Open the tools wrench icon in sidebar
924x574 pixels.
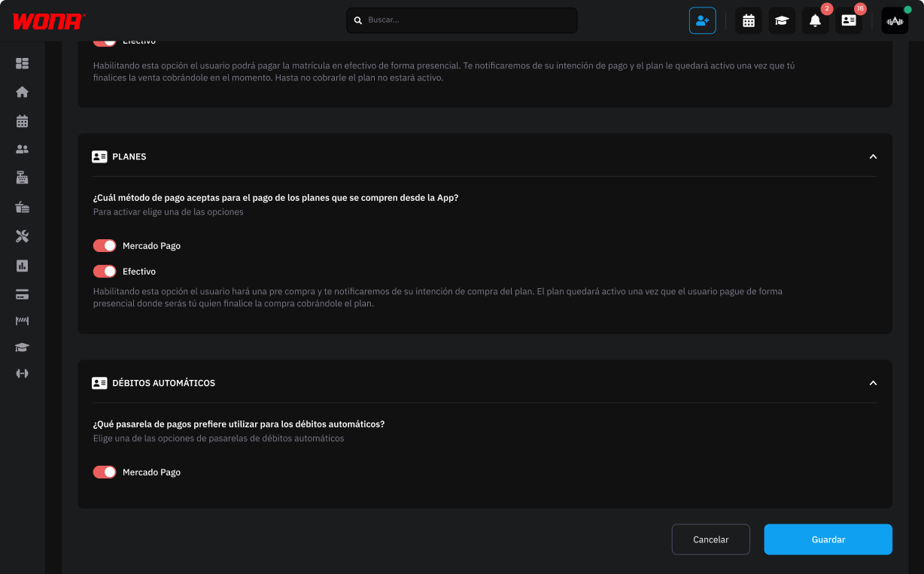point(22,236)
